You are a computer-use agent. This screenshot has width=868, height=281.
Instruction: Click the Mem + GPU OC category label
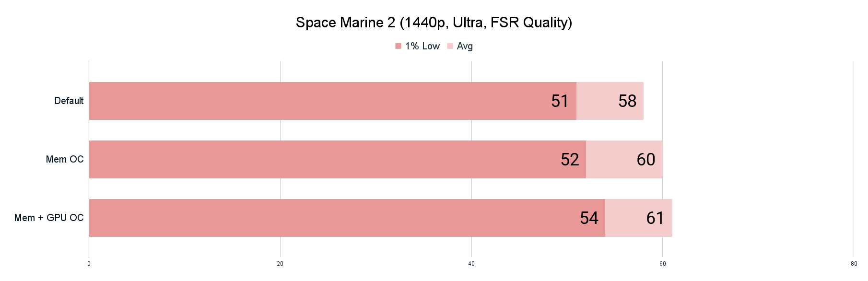49,218
